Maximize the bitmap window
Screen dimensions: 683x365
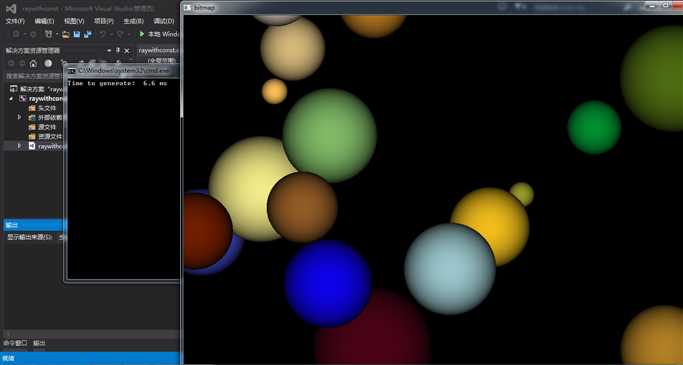(666, 6)
